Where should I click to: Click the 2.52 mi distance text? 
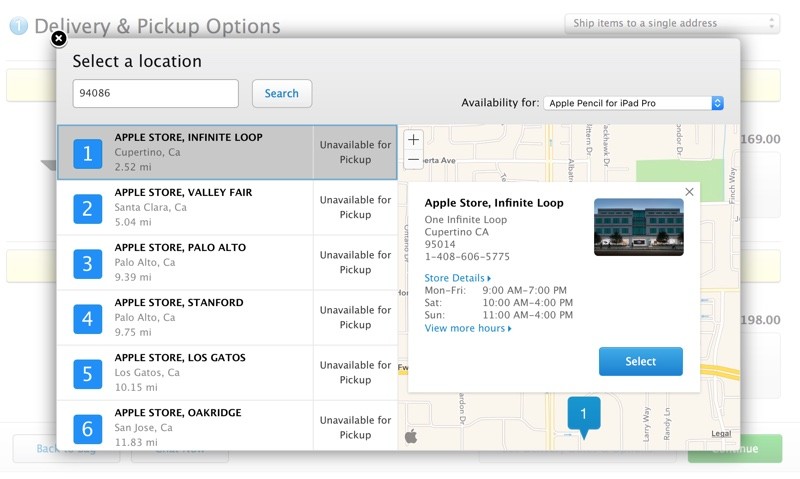[133, 167]
